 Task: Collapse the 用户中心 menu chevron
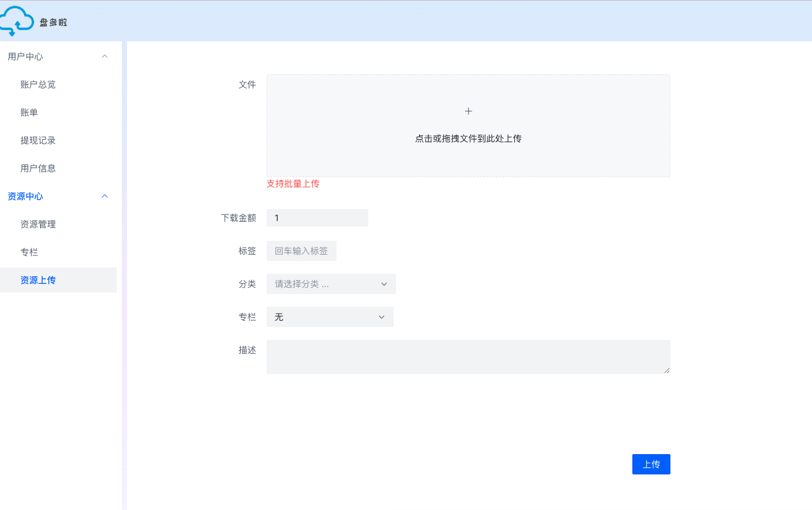(105, 57)
